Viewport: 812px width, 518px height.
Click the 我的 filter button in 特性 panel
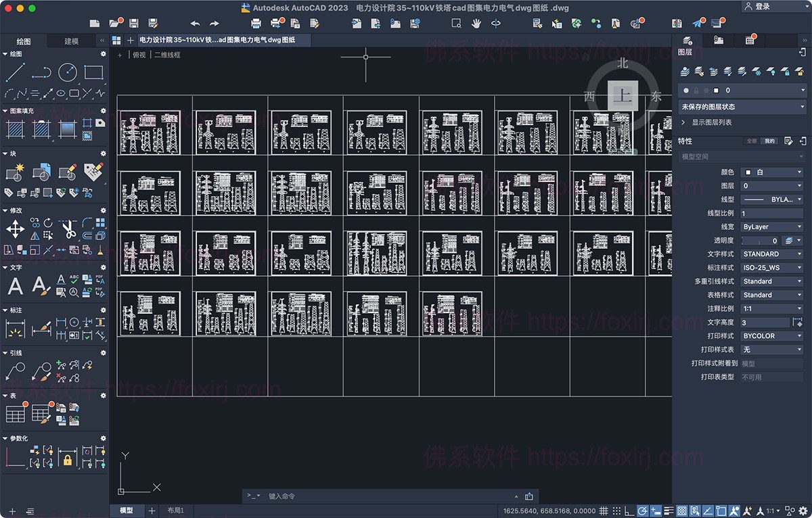click(x=769, y=141)
